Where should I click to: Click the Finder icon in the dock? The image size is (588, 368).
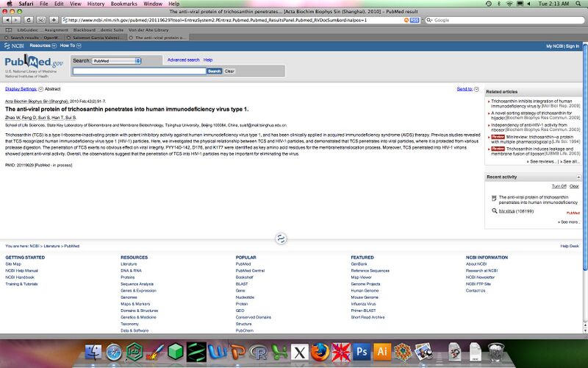93,353
